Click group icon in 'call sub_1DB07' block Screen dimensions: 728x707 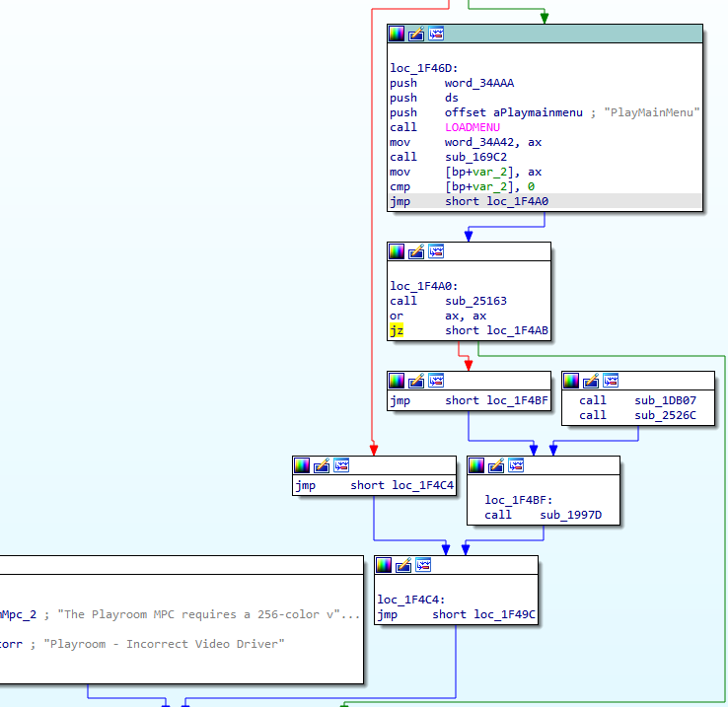[x=611, y=381]
